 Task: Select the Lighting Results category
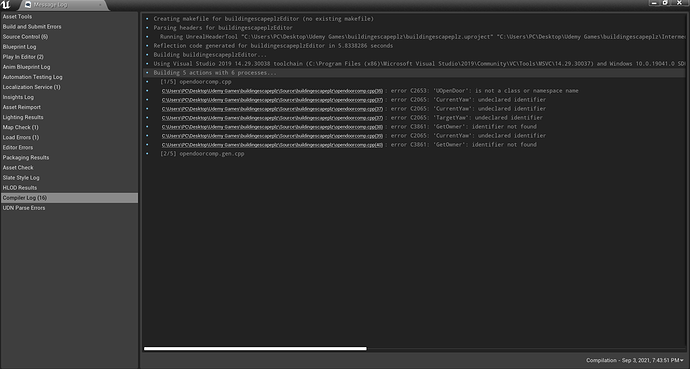tap(69, 117)
